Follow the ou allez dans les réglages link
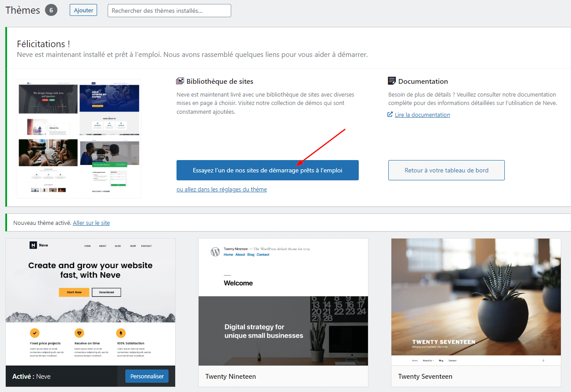This screenshot has height=392, width=571. point(222,189)
